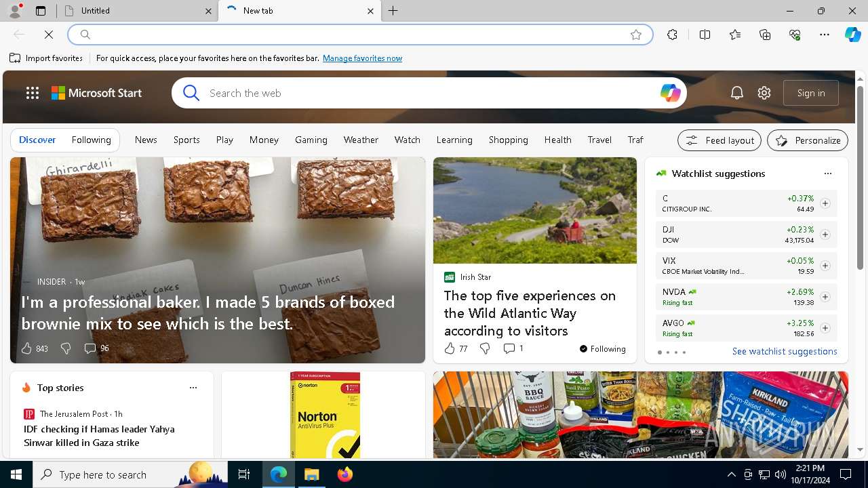Viewport: 868px width, 488px height.
Task: Open the Norton AntiVirus ad thumbnail
Action: (x=325, y=415)
